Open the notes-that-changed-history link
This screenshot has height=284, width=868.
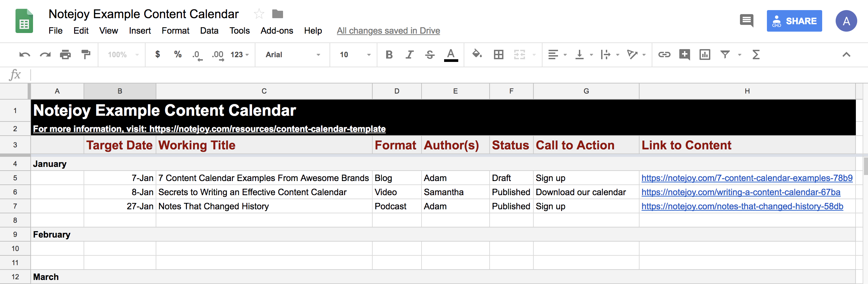pyautogui.click(x=742, y=206)
